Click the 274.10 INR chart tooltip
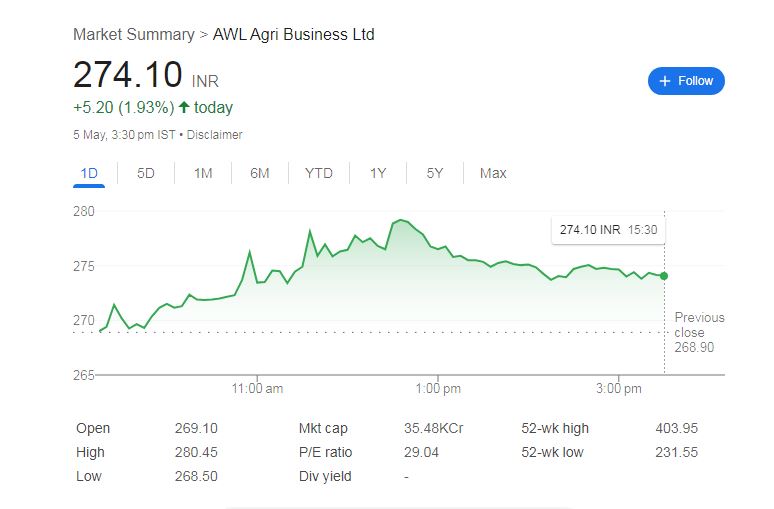Screen dimensions: 774x509 [x=608, y=230]
